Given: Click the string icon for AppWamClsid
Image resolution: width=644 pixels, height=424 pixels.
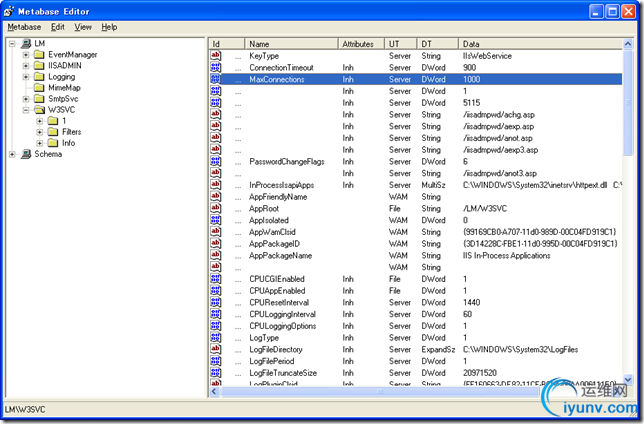Looking at the screenshot, I should [216, 232].
